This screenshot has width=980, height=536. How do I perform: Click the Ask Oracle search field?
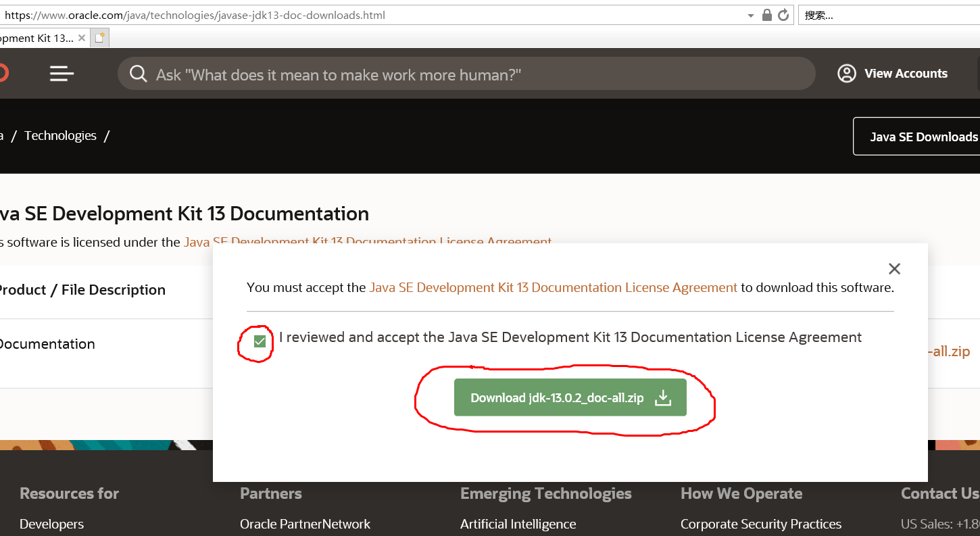(466, 74)
